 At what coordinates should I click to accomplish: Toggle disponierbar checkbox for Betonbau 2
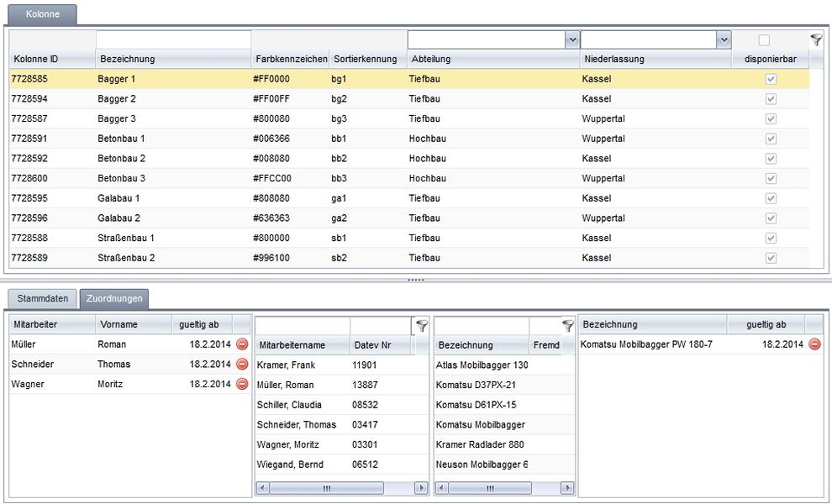click(x=771, y=159)
